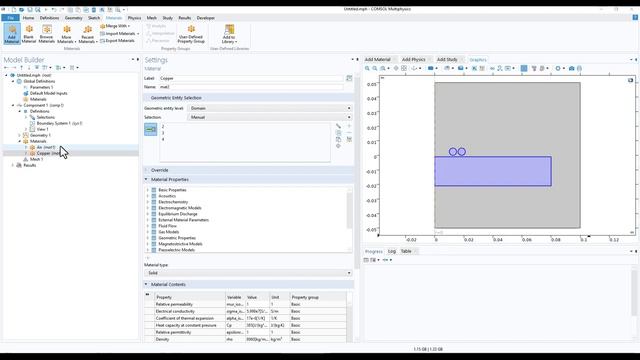Click the zoom in icon in Graphics toolbar

pyautogui.click(x=367, y=69)
